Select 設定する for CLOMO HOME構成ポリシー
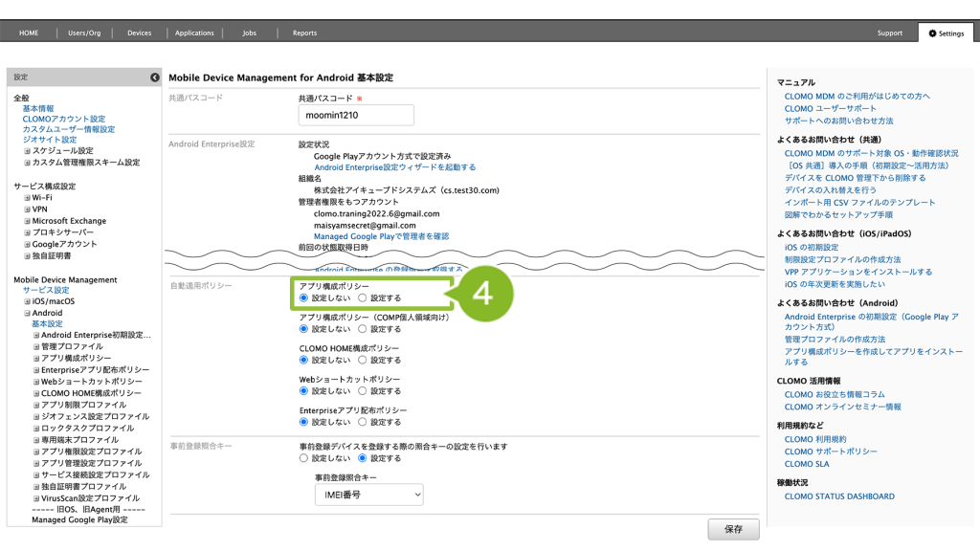The image size is (980, 551). [x=362, y=360]
